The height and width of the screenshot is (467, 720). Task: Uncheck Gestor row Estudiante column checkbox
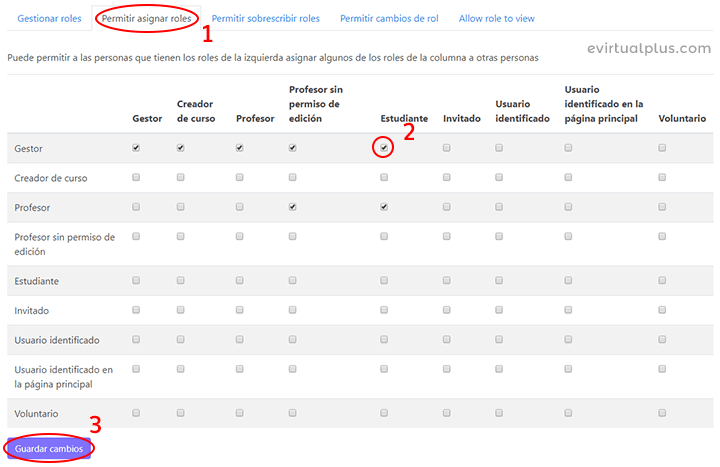[384, 148]
